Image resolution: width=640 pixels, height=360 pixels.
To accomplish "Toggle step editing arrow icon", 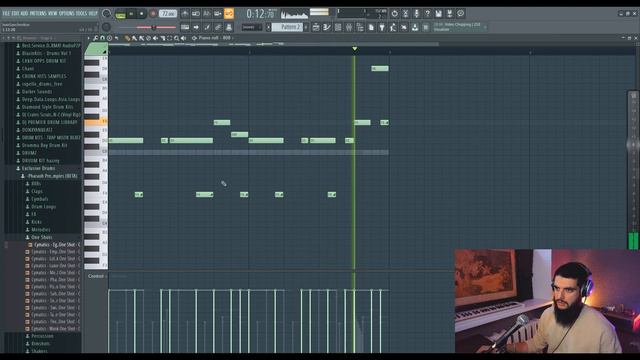I will click(196, 27).
